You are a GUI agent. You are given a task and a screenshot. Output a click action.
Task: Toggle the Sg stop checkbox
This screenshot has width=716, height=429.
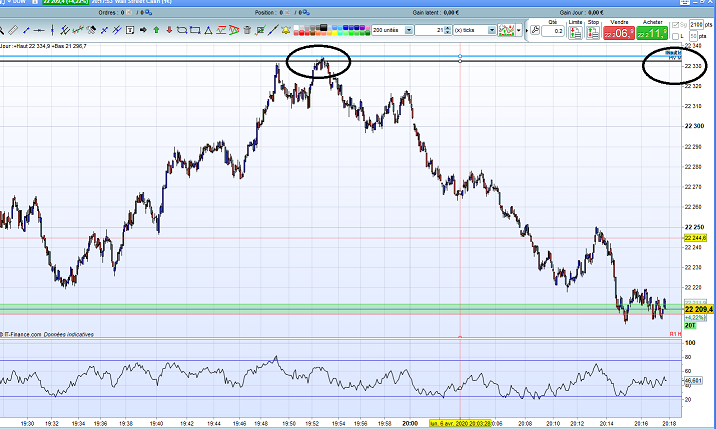[676, 25]
